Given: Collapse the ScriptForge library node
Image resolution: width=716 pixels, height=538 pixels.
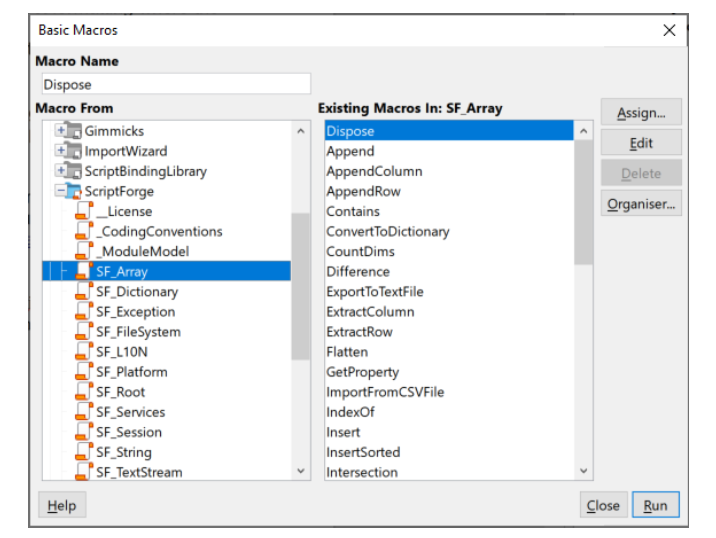Looking at the screenshot, I should (60, 191).
